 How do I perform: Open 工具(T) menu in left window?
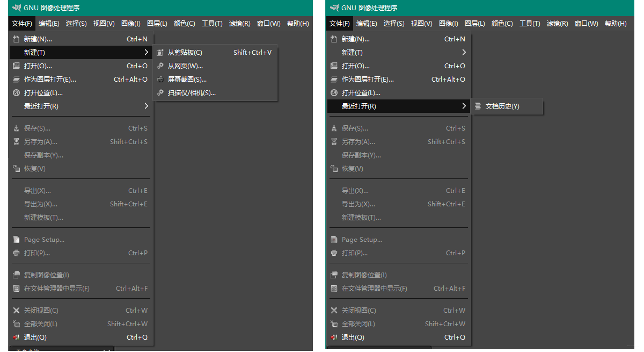pos(212,23)
